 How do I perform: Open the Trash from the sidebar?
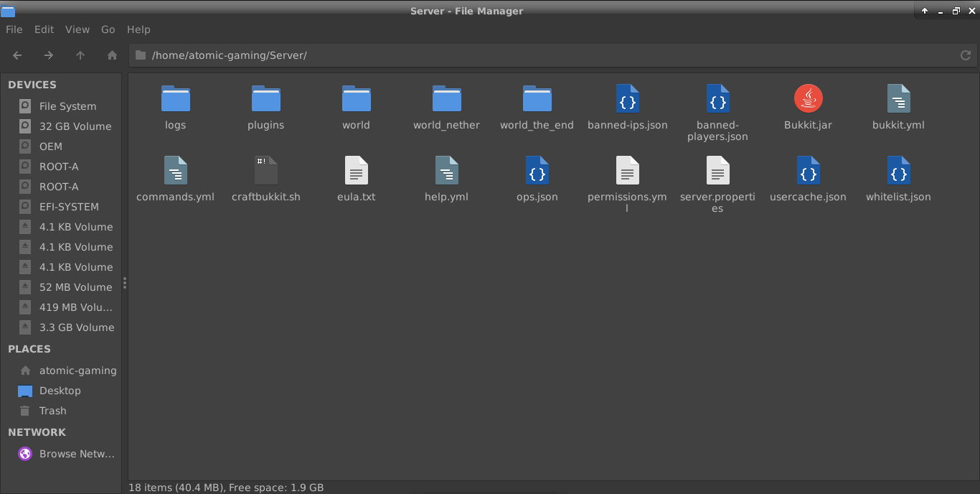coord(51,411)
